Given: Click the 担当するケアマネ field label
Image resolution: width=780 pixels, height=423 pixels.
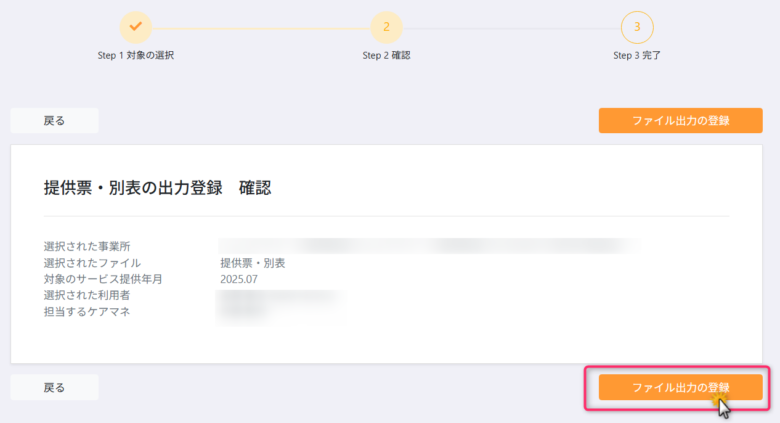Looking at the screenshot, I should (87, 312).
